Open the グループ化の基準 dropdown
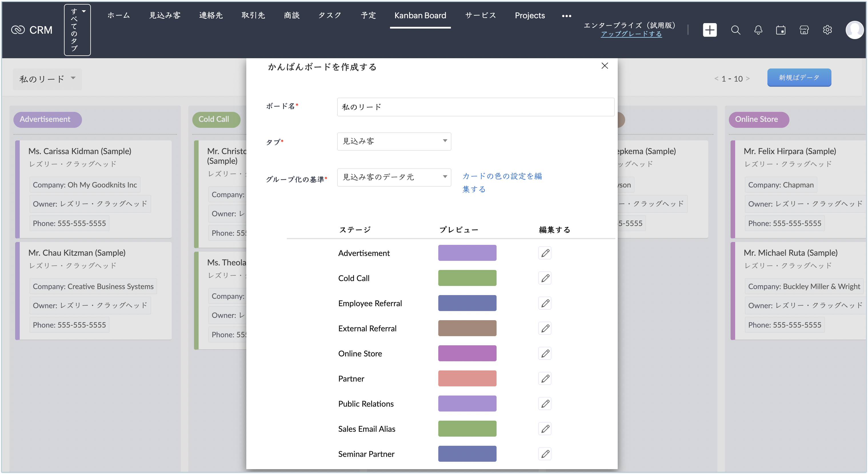This screenshot has height=474, width=868. click(393, 177)
